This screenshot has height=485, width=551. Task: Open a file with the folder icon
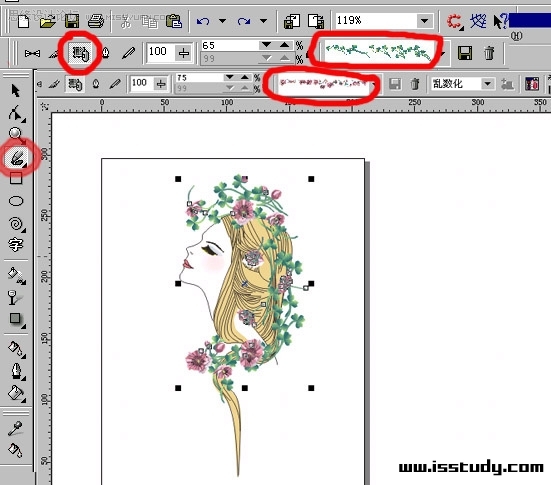click(x=48, y=21)
